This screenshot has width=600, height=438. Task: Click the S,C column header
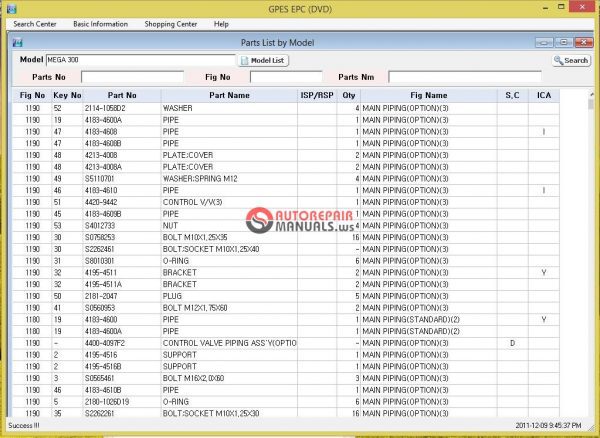pyautogui.click(x=513, y=96)
